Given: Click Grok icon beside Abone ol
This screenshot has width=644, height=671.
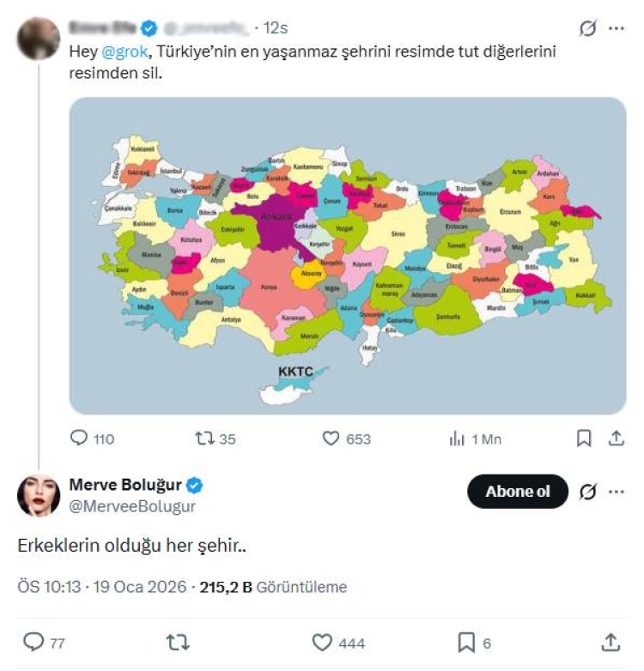Looking at the screenshot, I should (x=588, y=493).
